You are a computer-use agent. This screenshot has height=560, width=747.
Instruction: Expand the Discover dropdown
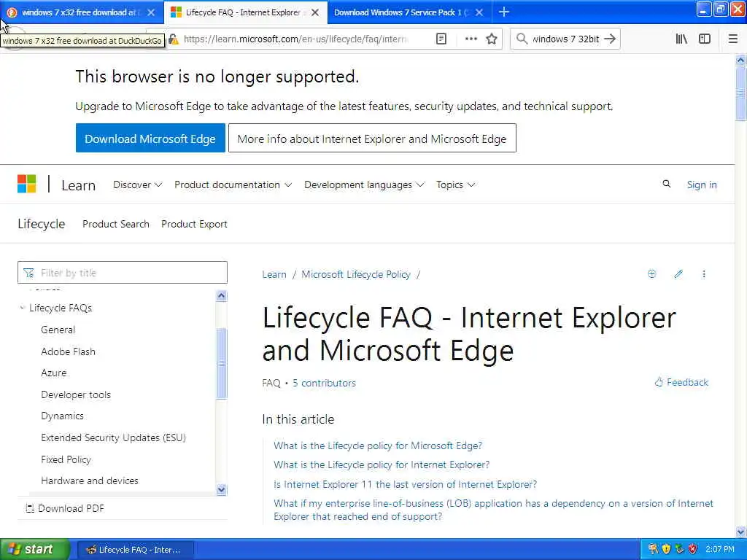[x=137, y=184]
